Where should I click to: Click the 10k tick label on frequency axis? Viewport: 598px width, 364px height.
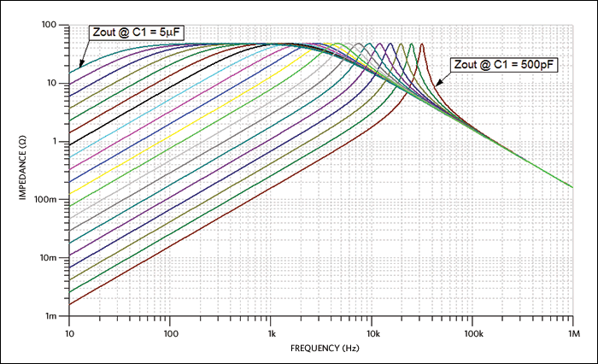[371, 330]
